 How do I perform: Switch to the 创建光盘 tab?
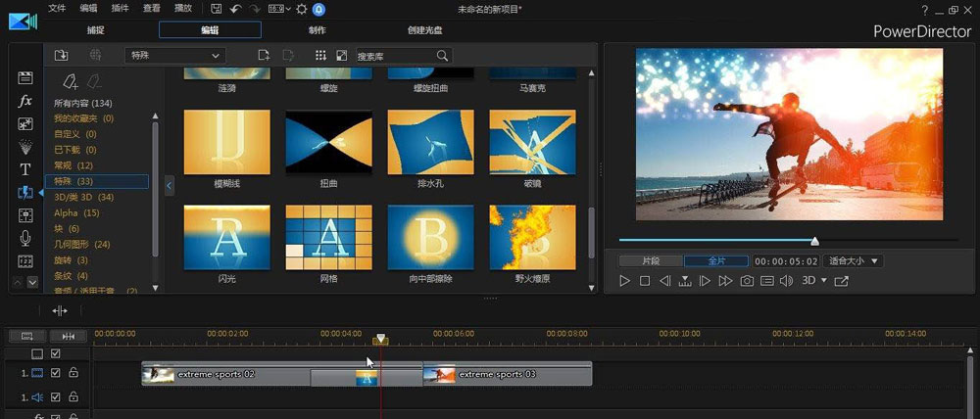tap(423, 30)
